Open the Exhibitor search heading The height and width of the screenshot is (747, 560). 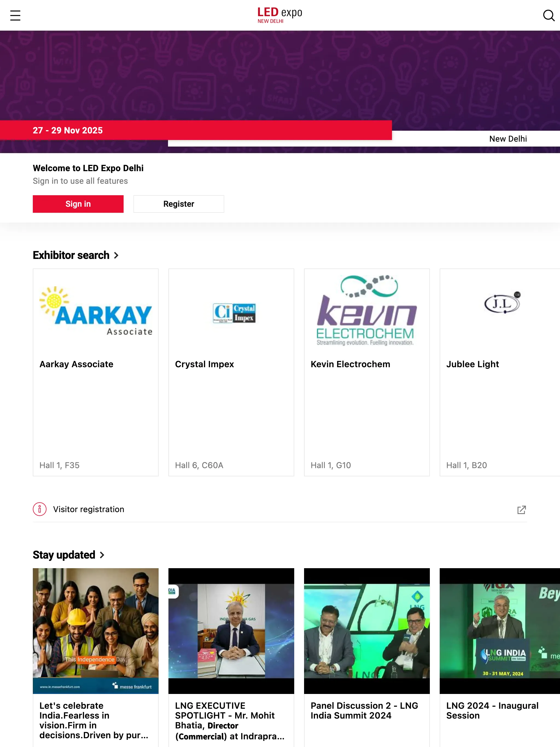coord(71,255)
